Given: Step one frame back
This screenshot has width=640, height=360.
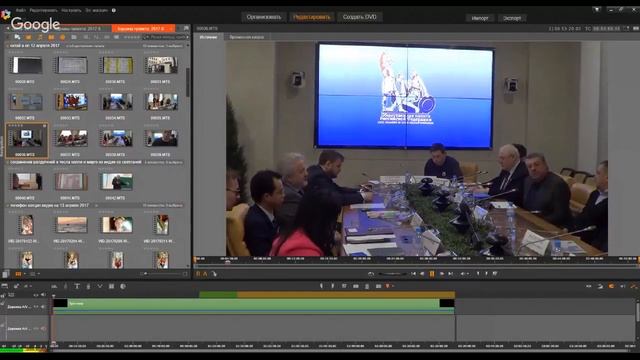Looking at the screenshot, I should 422,274.
